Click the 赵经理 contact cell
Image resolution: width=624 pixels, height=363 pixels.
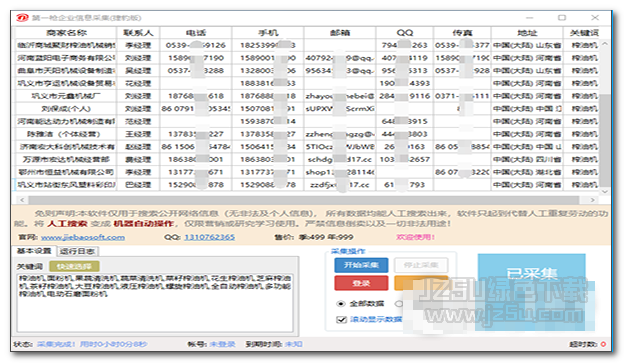138,147
